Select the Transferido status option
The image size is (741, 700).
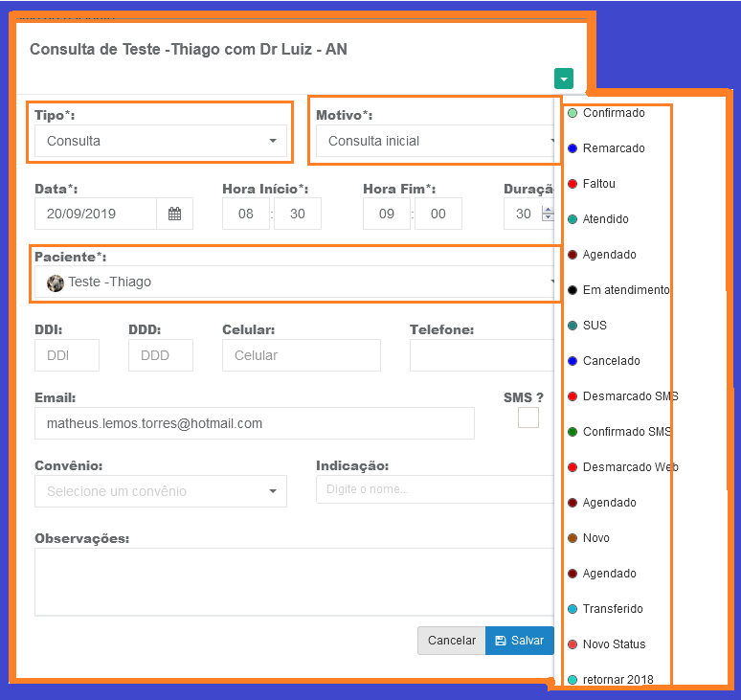(x=613, y=609)
